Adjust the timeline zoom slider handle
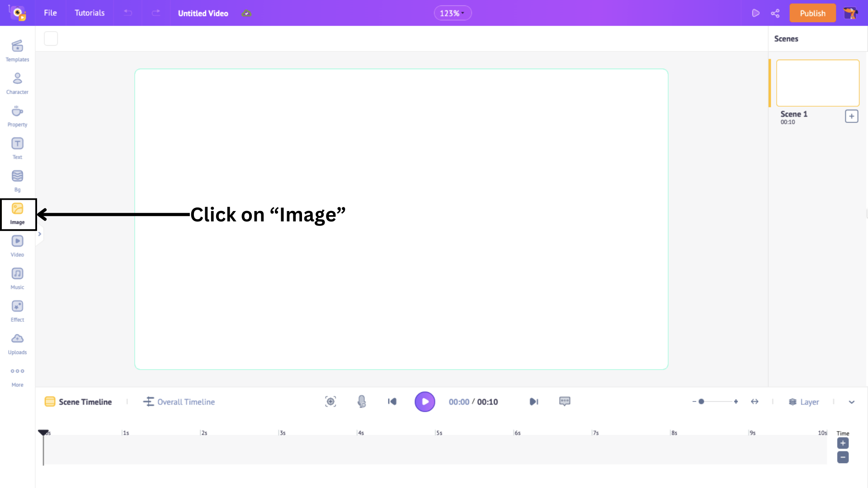 pyautogui.click(x=701, y=401)
